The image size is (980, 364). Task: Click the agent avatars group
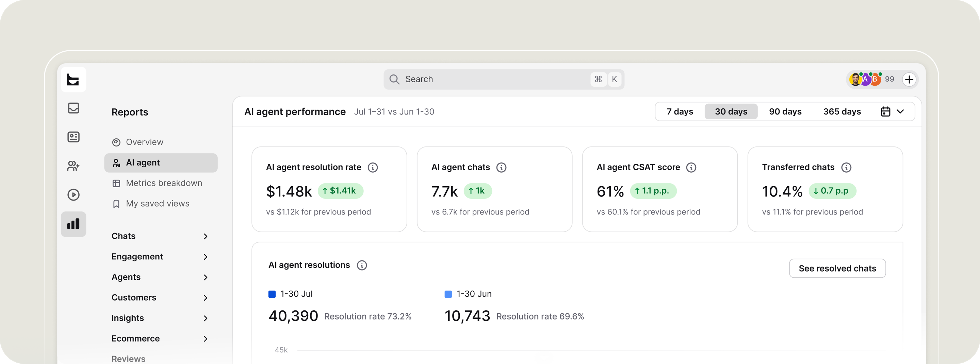865,80
